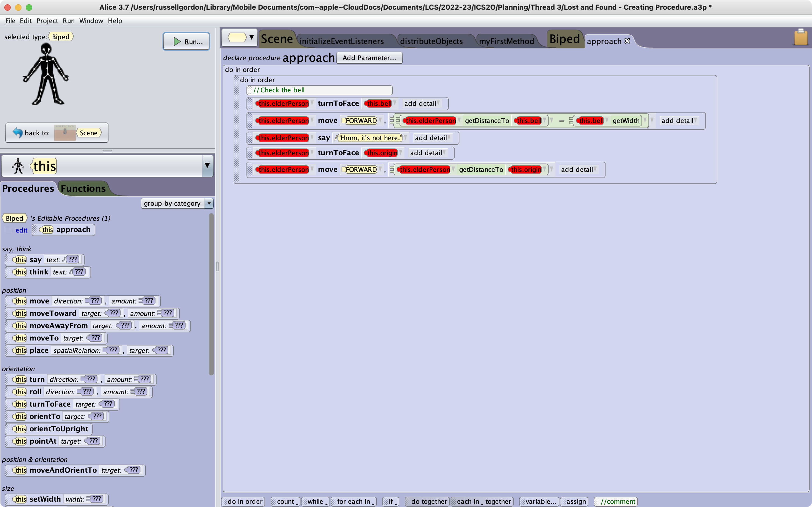Click the clipboard icon at top right
The height and width of the screenshot is (507, 812).
(x=800, y=38)
